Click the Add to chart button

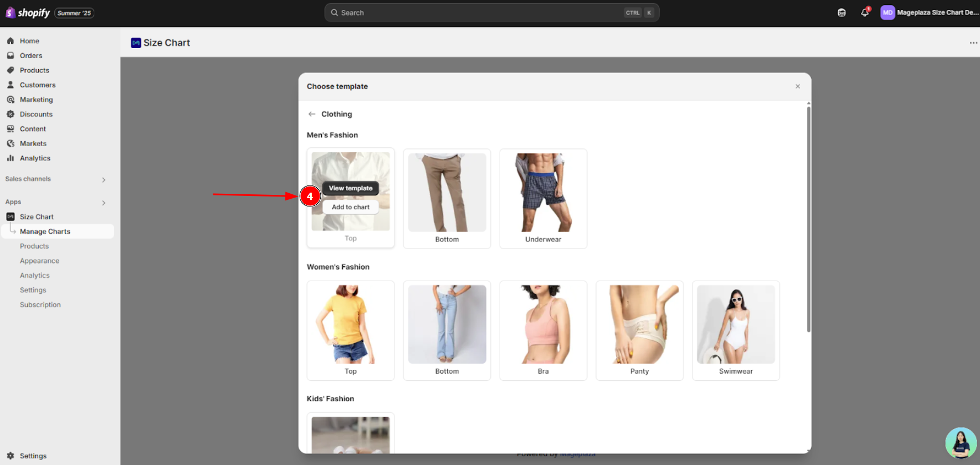[x=351, y=207]
